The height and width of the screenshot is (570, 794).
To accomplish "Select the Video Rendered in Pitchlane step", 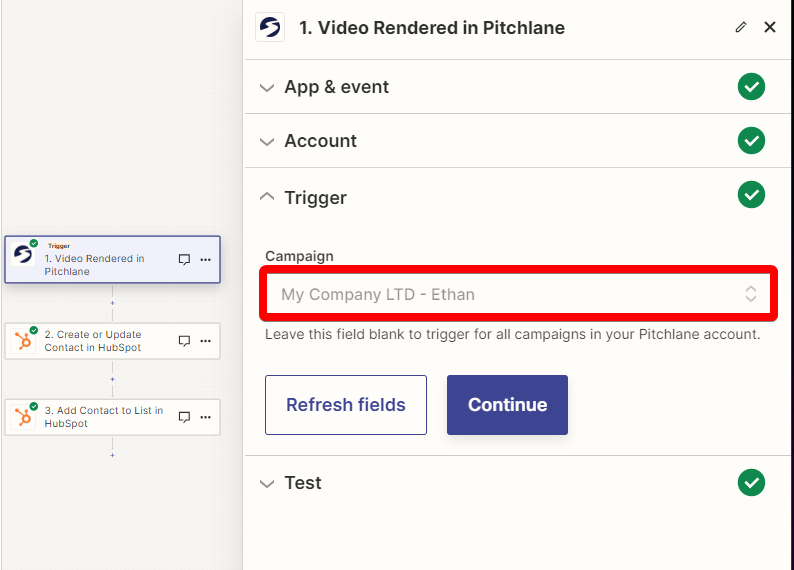I will [112, 260].
